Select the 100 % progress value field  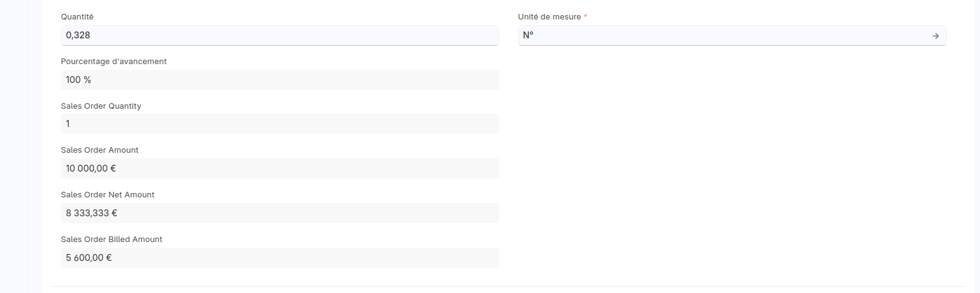[279, 80]
